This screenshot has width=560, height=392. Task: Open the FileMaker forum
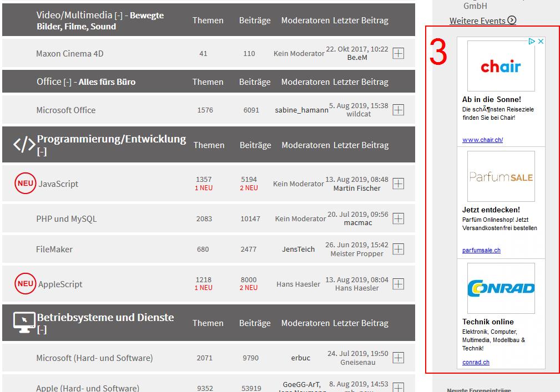(x=54, y=250)
